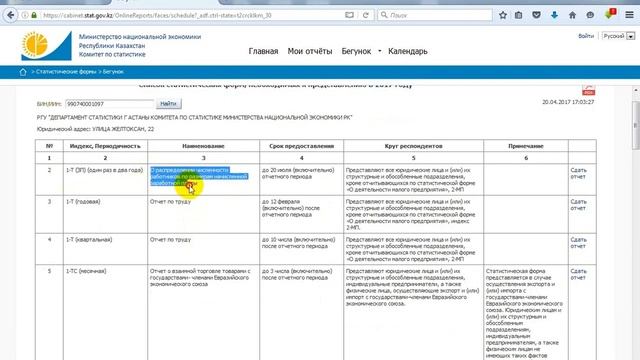
Task: Open the Главная menu item
Action: tap(263, 51)
